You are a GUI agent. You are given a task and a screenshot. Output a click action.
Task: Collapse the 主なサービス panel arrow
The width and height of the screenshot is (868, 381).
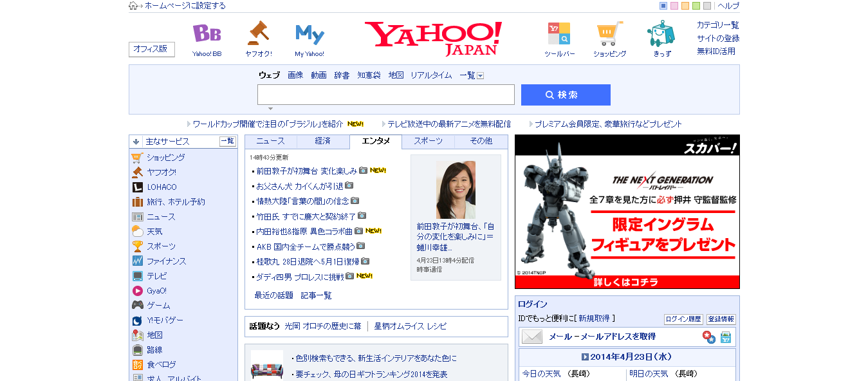136,142
